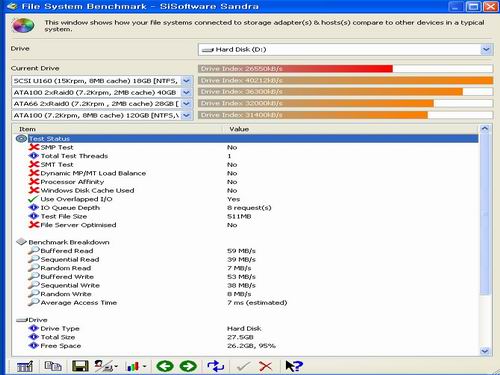This screenshot has height=375, width=500.
Task: Click the copy results icon
Action: (53, 366)
